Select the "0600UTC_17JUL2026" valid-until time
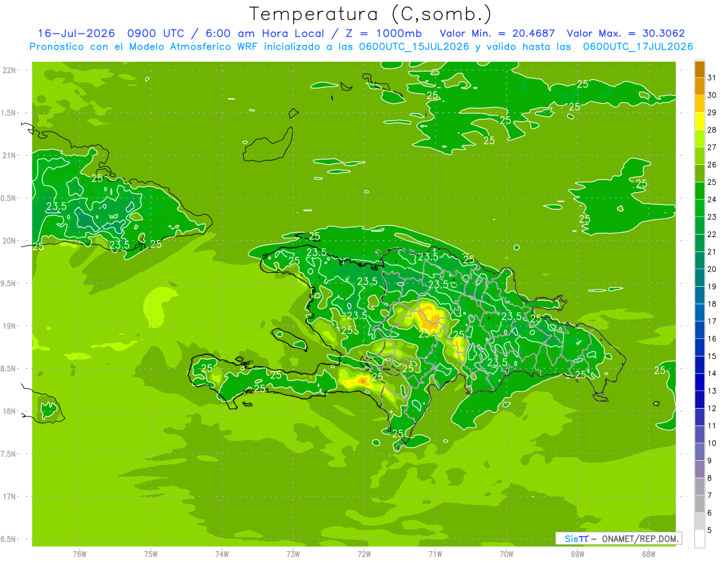Image resolution: width=728 pixels, height=562 pixels. (x=637, y=47)
